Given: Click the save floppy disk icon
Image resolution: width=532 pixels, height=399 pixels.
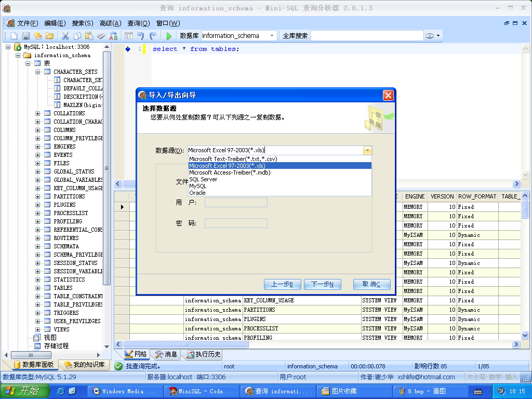Looking at the screenshot, I should tap(26, 36).
